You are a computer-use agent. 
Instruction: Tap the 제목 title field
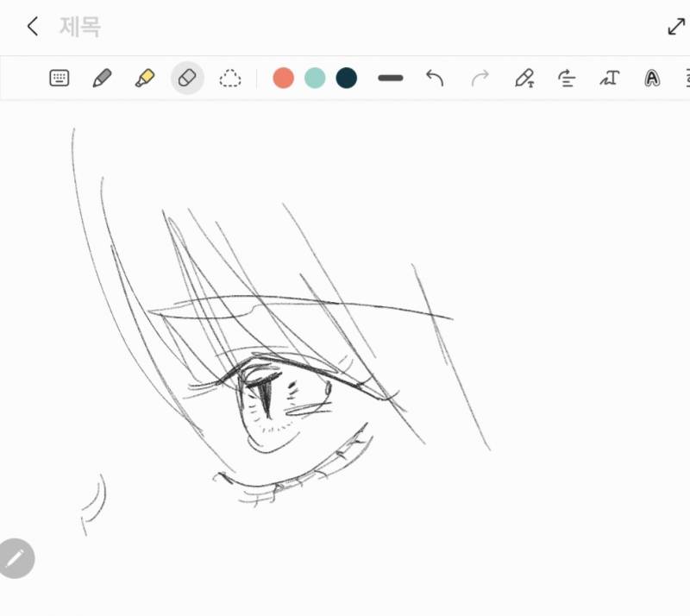[80, 27]
